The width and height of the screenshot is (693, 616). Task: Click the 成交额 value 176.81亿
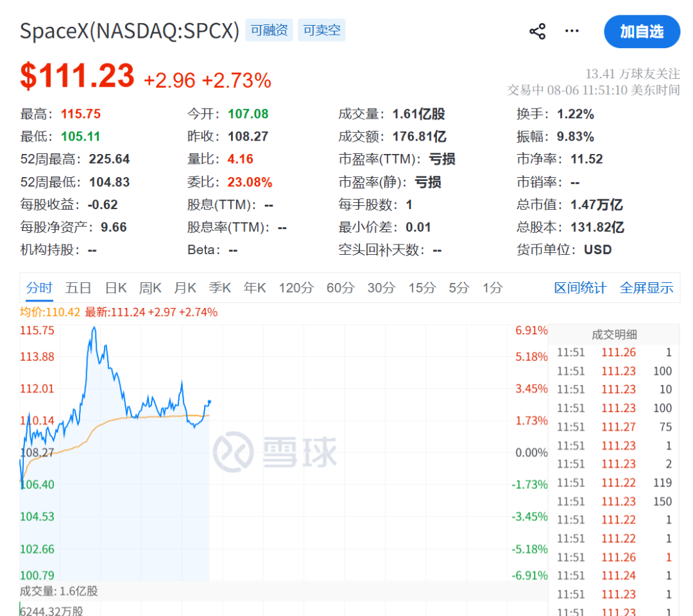click(x=420, y=137)
